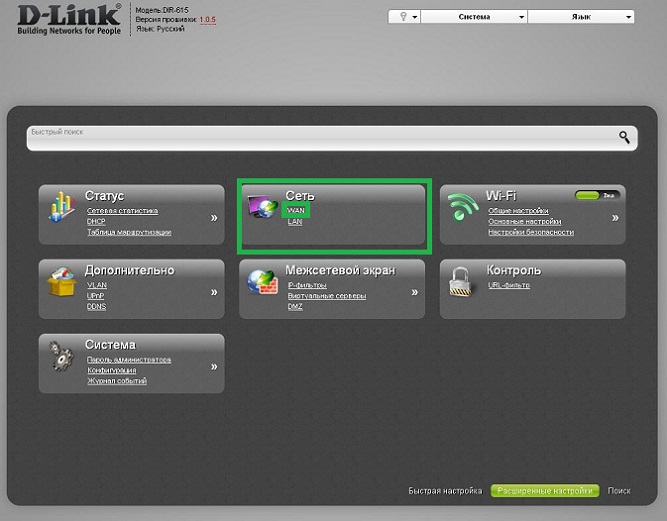Viewport: 667px width, 521px height.
Task: Click the Статус bar chart icon
Action: point(63,207)
